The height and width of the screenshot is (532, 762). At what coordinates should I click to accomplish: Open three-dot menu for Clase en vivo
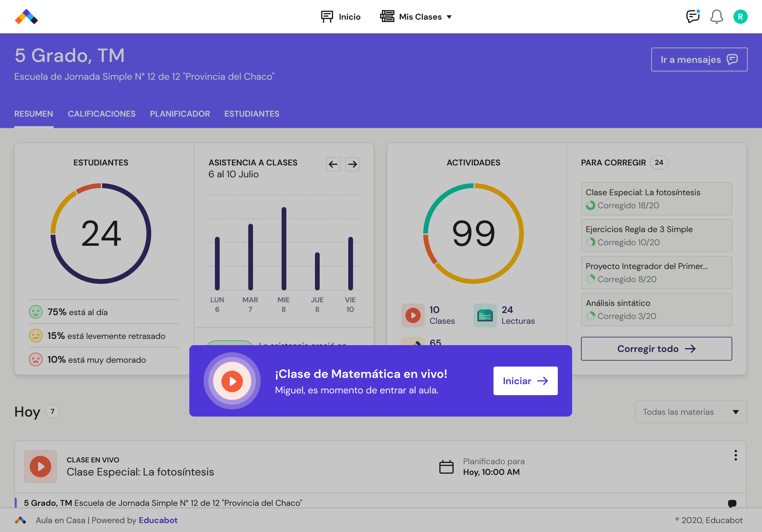pos(736,456)
